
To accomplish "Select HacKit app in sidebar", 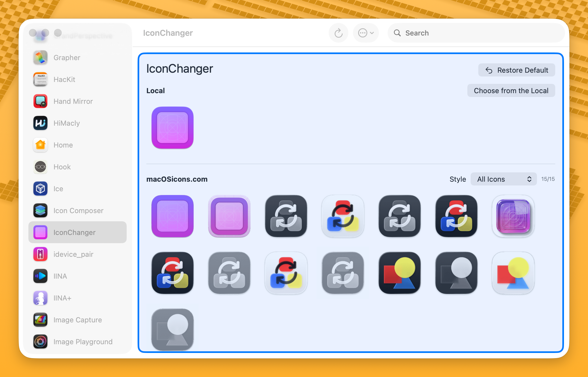I will click(x=64, y=79).
